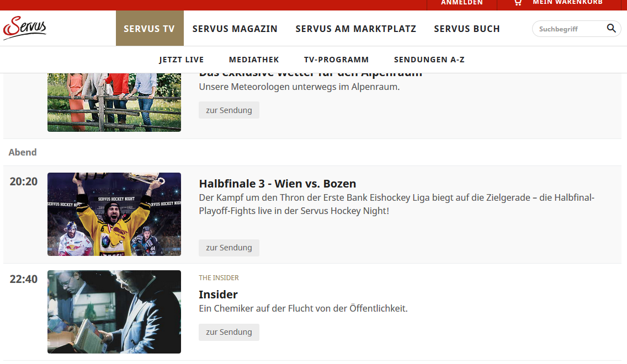
Task: Open the Mediathek page
Action: (254, 60)
